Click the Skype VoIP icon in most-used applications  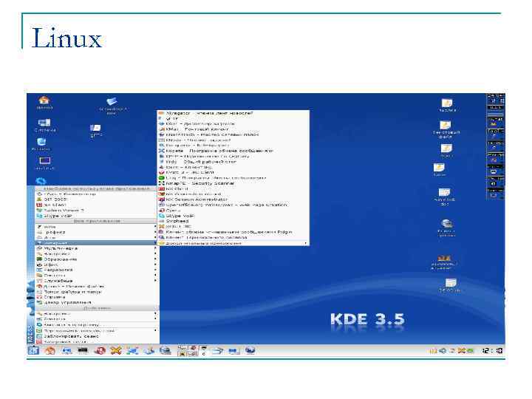coord(39,216)
